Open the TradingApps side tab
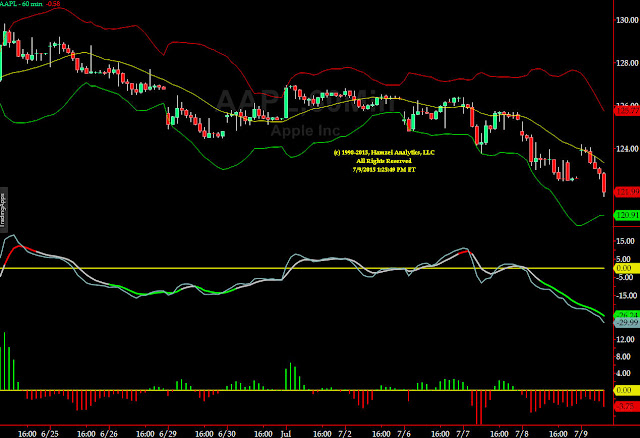The height and width of the screenshot is (438, 640). [4, 210]
